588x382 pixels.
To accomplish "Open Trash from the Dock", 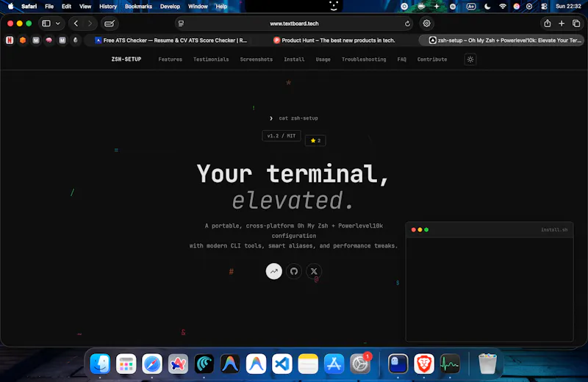I will coord(487,364).
